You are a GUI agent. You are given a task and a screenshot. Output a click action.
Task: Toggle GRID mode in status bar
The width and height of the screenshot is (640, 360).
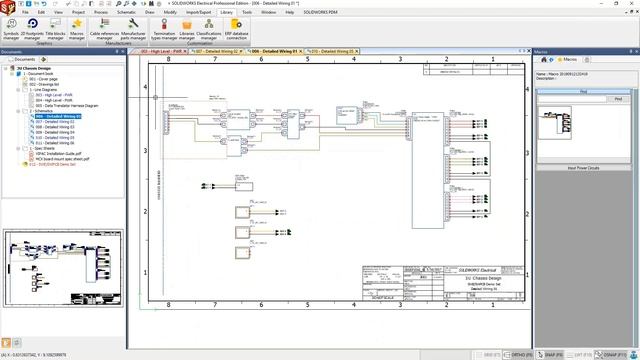[487, 355]
